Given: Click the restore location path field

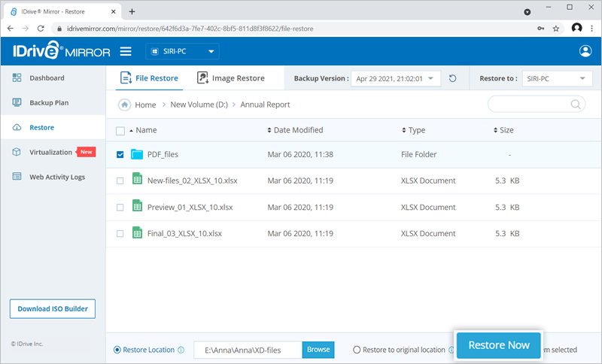Looking at the screenshot, I should [248, 350].
